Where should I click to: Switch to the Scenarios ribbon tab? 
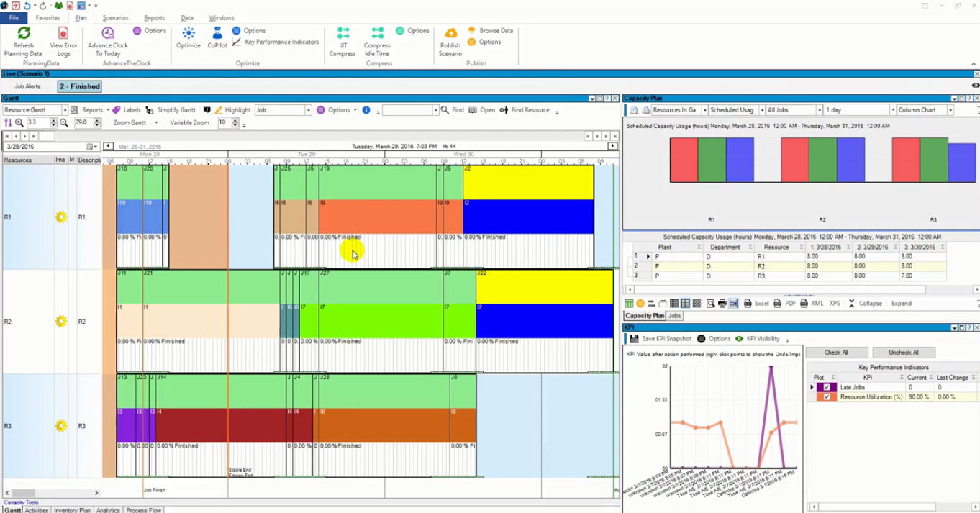point(115,18)
